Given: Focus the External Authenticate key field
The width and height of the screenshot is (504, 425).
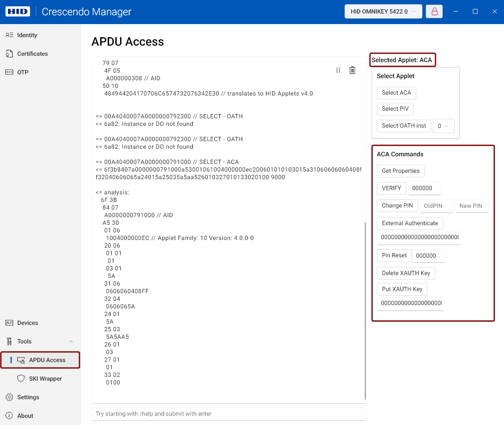Looking at the screenshot, I should pyautogui.click(x=419, y=238).
